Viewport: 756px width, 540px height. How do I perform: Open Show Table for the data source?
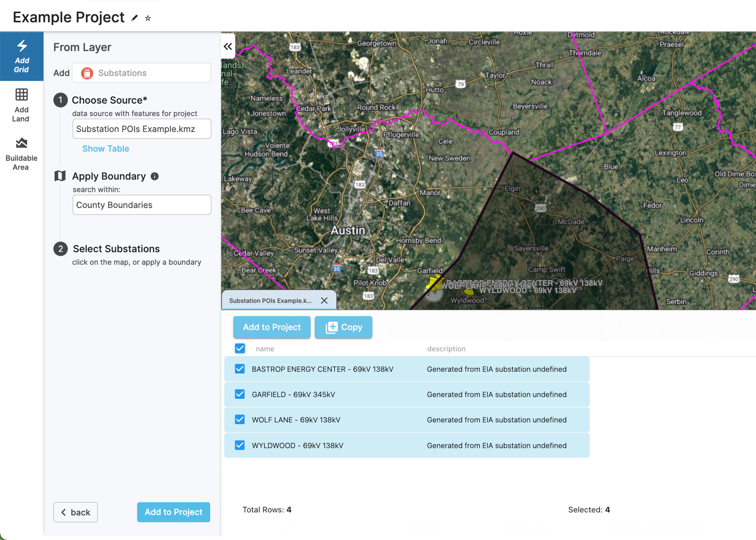(x=105, y=149)
